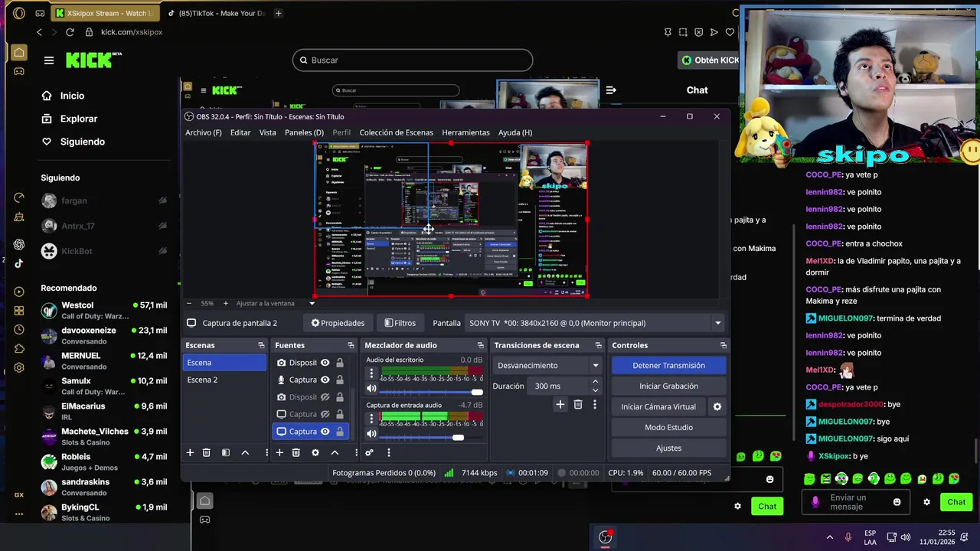Open Filtros for the selected source
Viewport: 980px width, 551px height.
point(400,323)
